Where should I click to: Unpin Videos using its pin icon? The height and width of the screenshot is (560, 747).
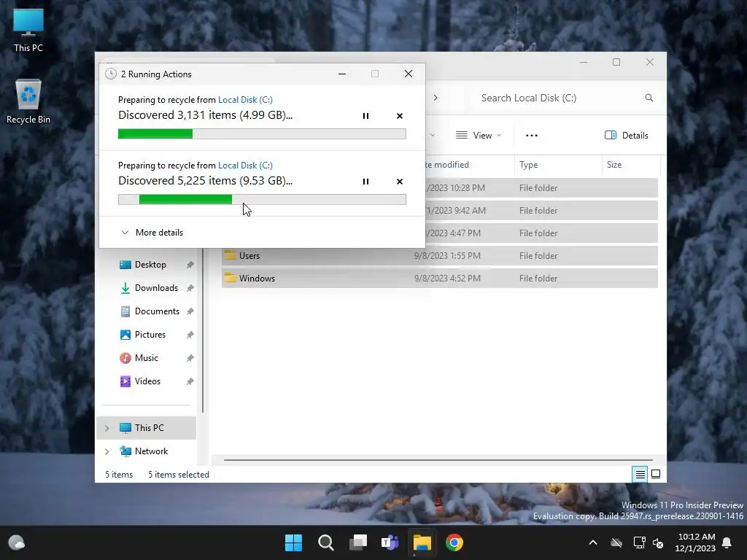[190, 381]
